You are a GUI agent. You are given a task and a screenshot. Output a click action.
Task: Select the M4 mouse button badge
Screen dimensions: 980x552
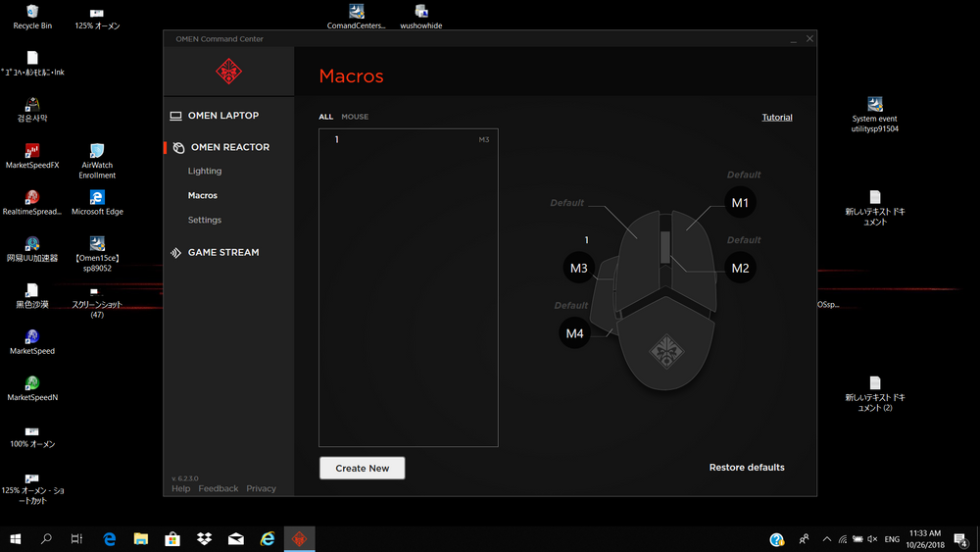(574, 333)
